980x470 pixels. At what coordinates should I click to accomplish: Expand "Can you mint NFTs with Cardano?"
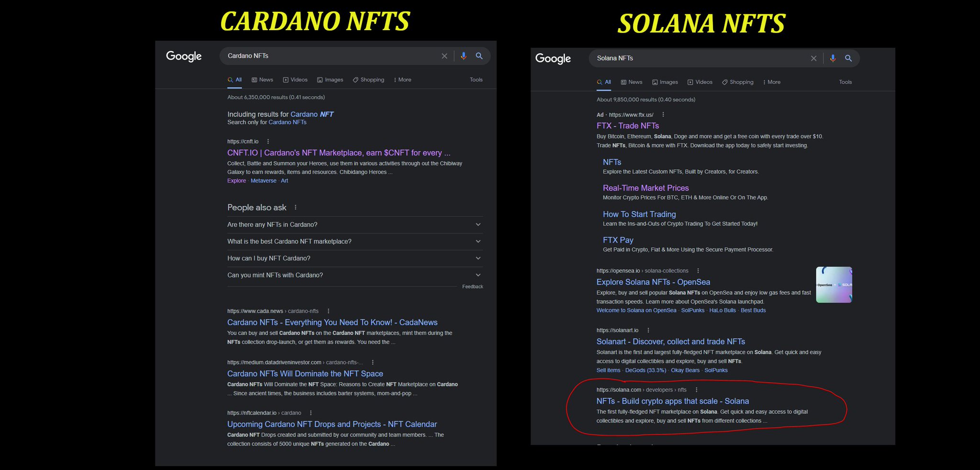tap(355, 275)
